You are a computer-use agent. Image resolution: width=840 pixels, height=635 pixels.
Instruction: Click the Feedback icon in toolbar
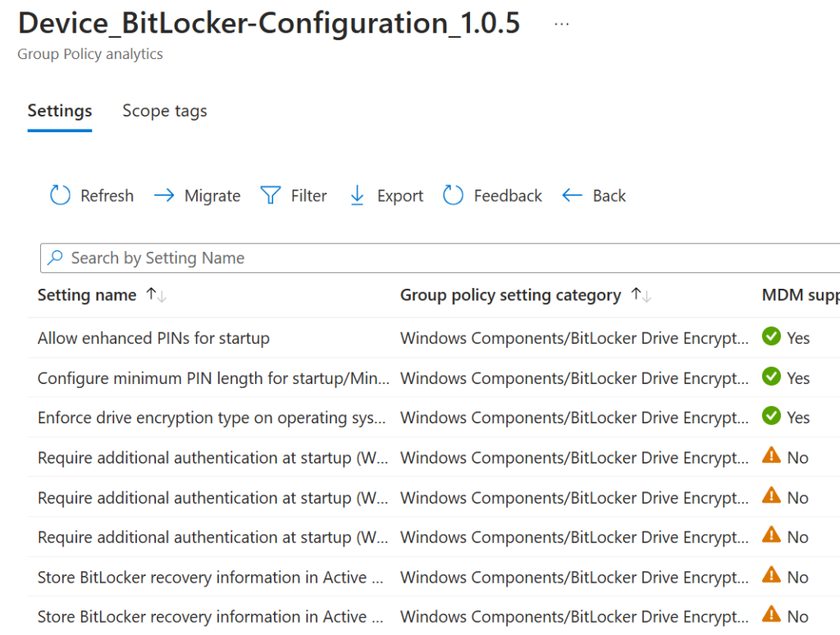(x=454, y=195)
